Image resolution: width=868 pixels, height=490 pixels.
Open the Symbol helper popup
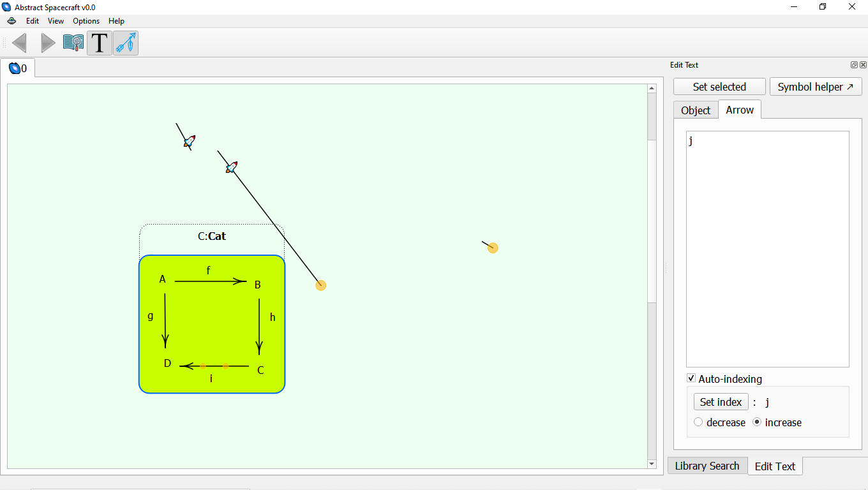815,87
